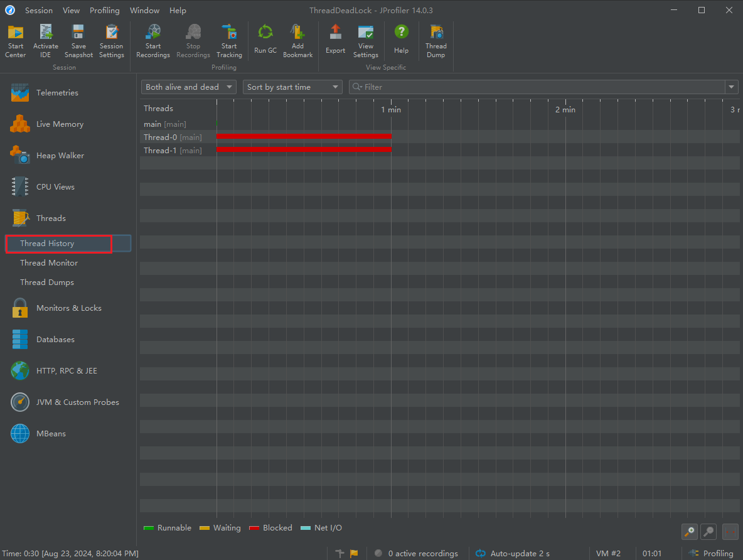Viewport: 743px width, 560px height.
Task: Zoom in the thread timeline
Action: [x=690, y=532]
